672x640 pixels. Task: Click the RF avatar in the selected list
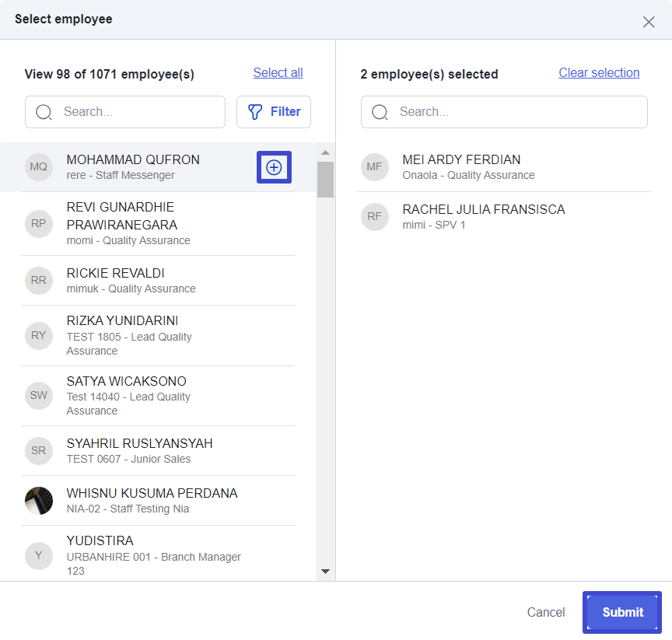click(x=375, y=217)
